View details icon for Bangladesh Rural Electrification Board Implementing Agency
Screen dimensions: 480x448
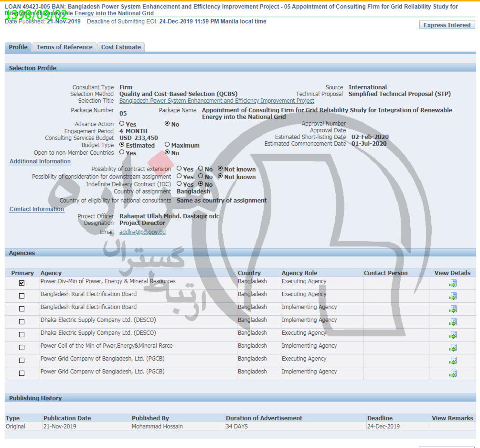click(x=452, y=309)
